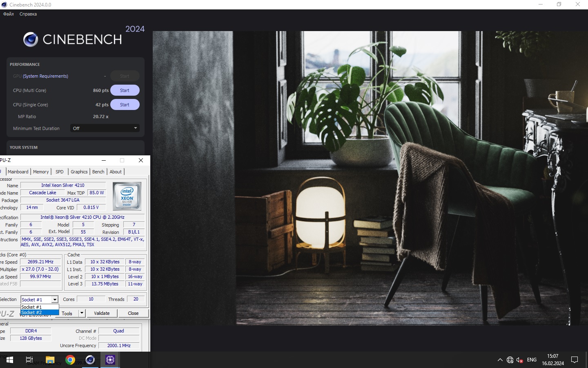Click the Channel # value Quad
Image resolution: width=588 pixels, height=368 pixels.
[119, 331]
